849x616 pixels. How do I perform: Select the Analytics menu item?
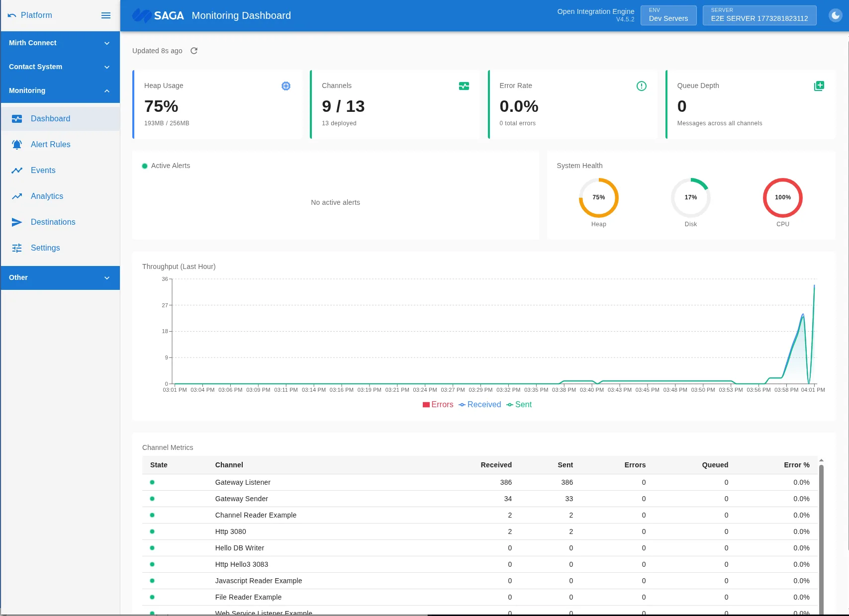tap(47, 196)
